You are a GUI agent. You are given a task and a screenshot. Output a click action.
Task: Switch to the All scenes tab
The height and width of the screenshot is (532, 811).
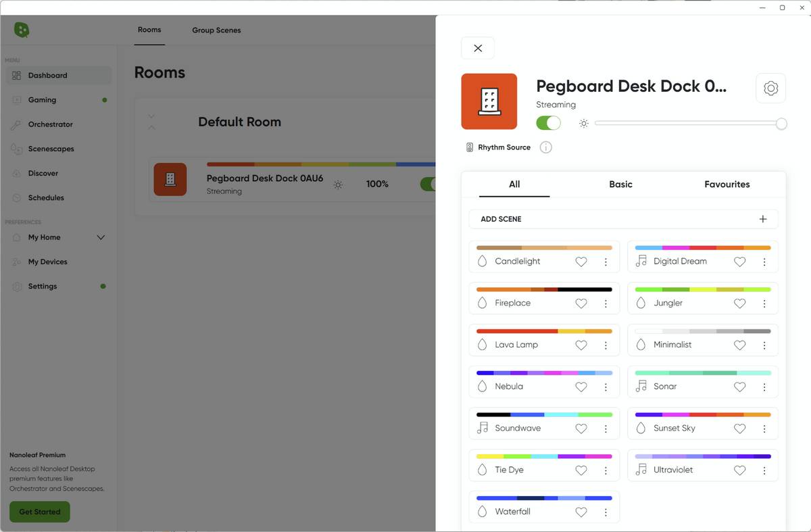(514, 184)
